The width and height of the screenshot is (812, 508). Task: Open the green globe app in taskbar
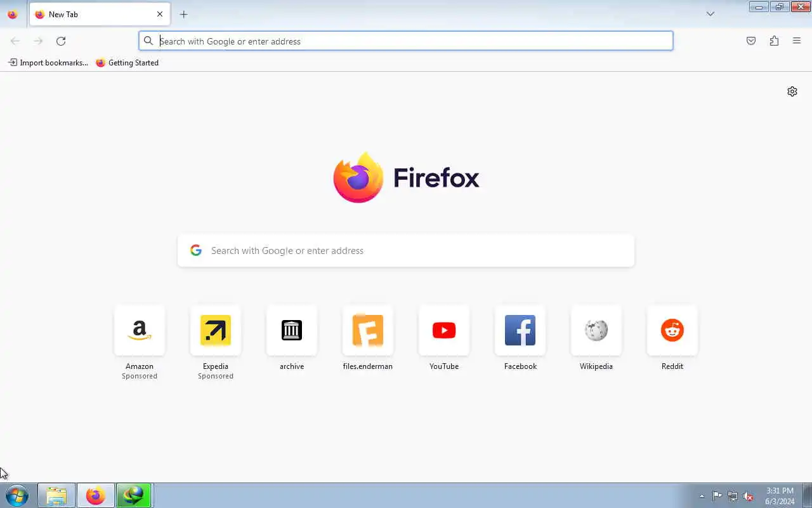[133, 495]
